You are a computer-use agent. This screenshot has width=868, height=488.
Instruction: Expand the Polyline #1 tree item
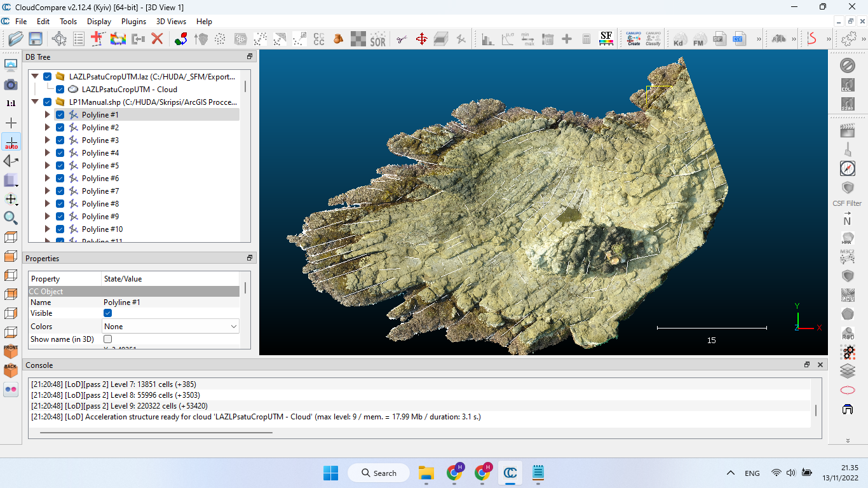[47, 114]
